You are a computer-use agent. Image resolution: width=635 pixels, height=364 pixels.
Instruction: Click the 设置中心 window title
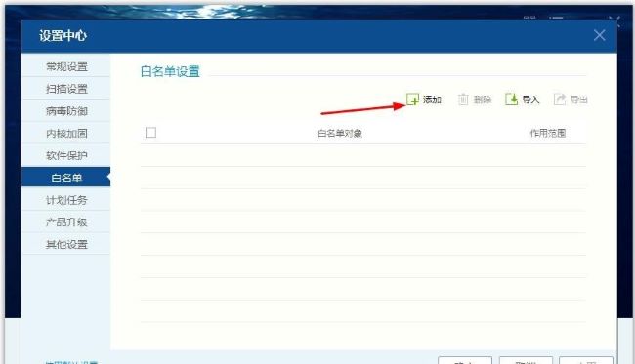63,36
